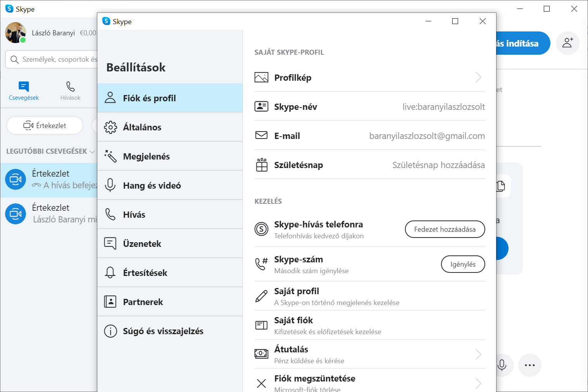Click the Személyek, csoportok search field

pyautogui.click(x=52, y=59)
